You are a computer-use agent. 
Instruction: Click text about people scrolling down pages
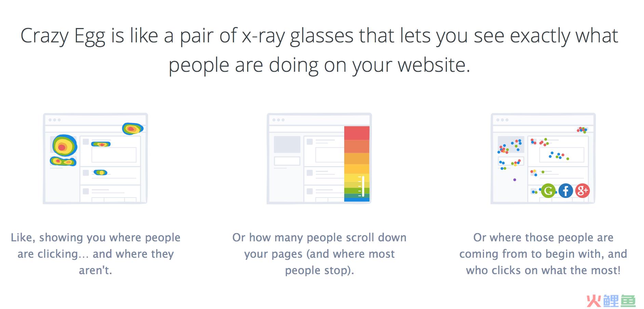point(319,254)
